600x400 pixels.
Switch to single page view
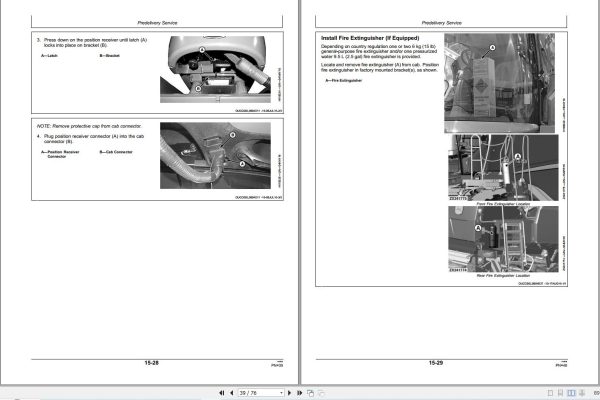(550, 393)
